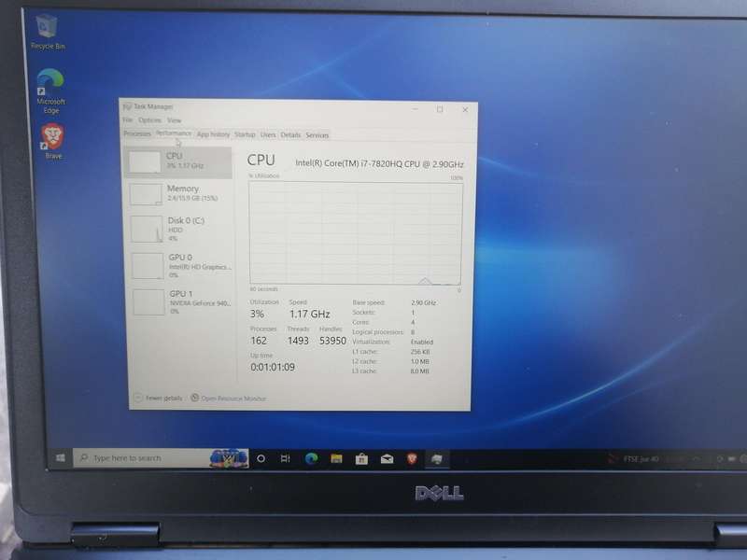Launch Edge from the taskbar
Image resolution: width=747 pixels, height=560 pixels.
coord(311,458)
